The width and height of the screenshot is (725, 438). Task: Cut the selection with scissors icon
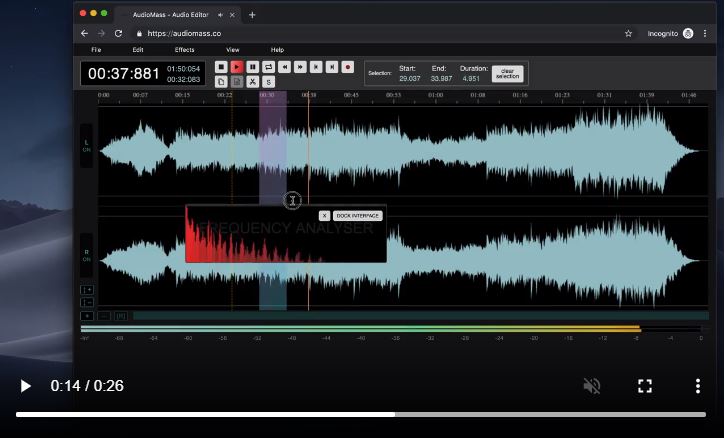pyautogui.click(x=252, y=82)
